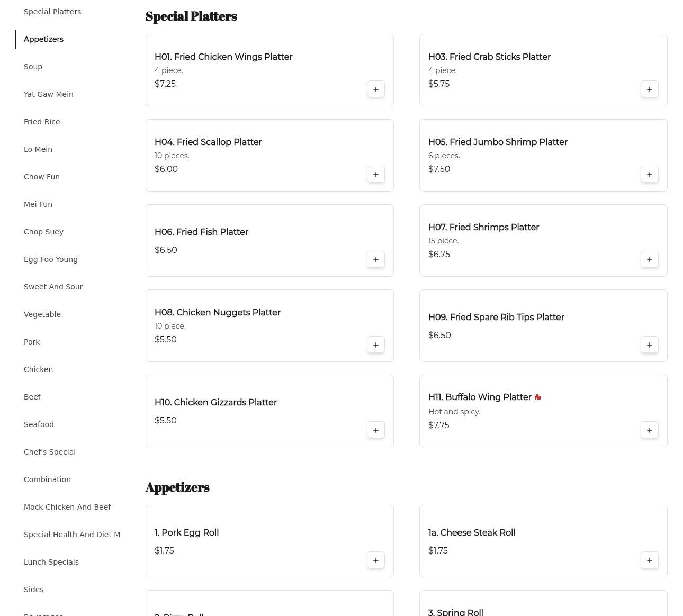683x616 pixels.
Task: Click '15 piece.' under Fried Shrimps Platter
Action: (x=443, y=240)
